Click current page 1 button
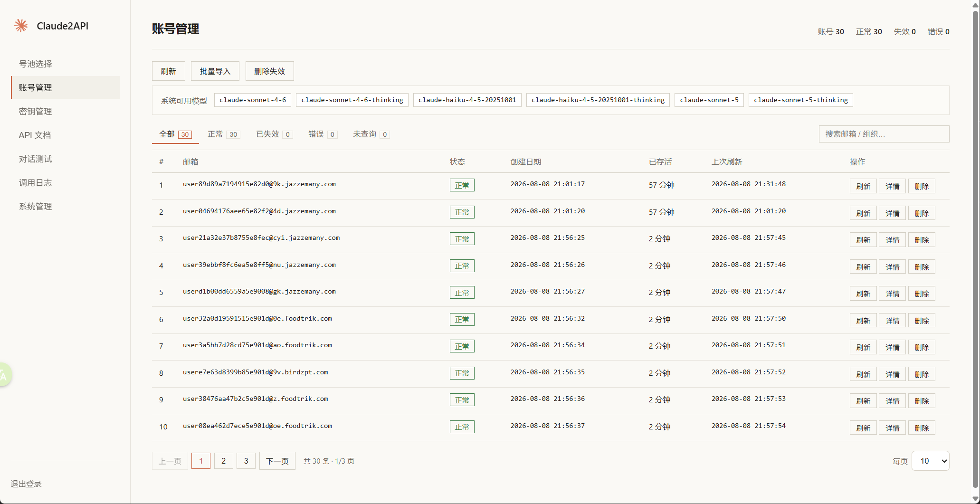This screenshot has width=980, height=504. (201, 461)
